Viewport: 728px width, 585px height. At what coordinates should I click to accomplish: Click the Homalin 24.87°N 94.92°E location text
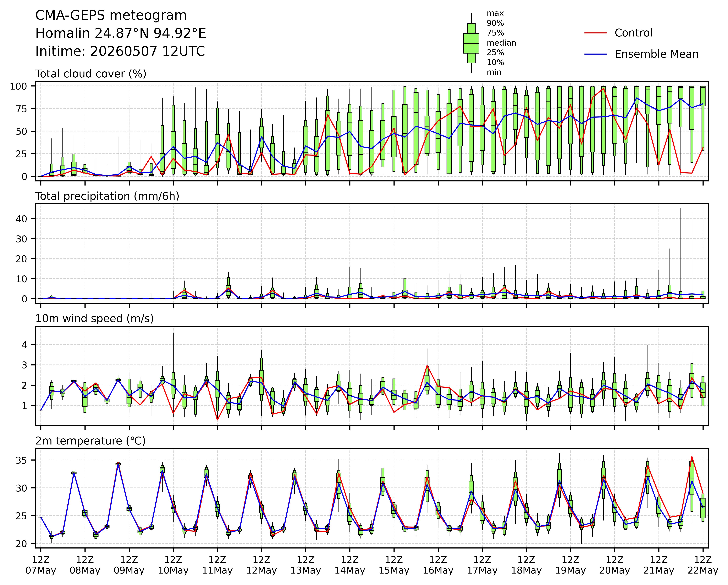tap(120, 33)
